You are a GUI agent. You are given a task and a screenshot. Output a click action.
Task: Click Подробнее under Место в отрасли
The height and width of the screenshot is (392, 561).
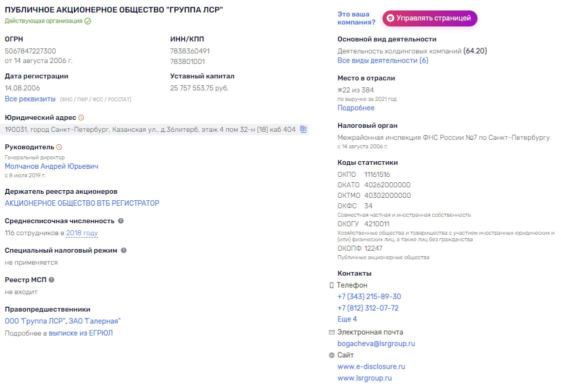pos(355,108)
